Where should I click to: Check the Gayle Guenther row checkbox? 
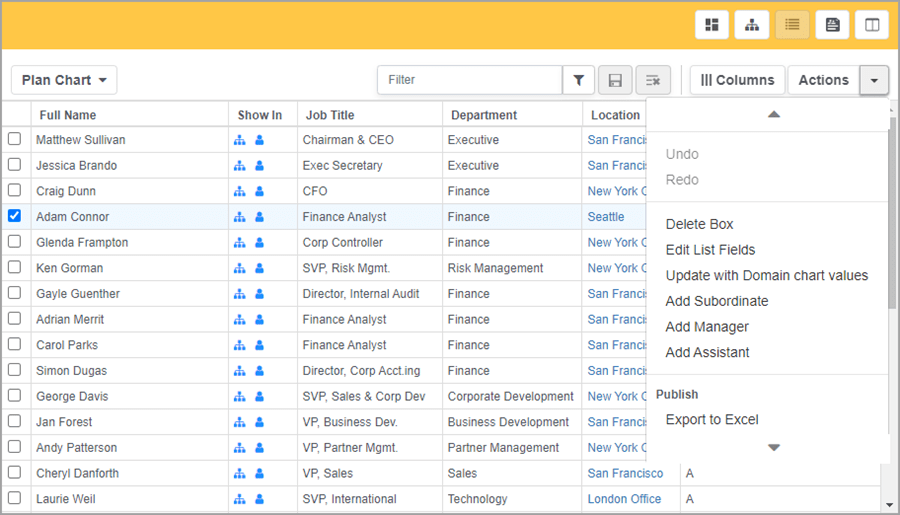(x=14, y=293)
